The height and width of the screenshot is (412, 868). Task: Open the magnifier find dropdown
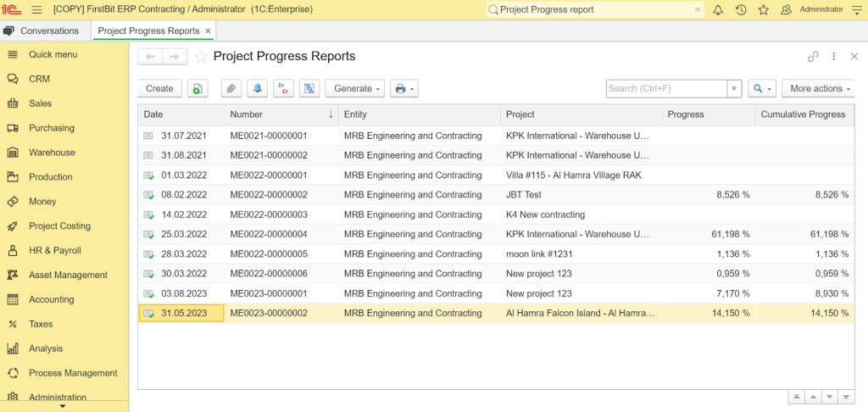click(762, 89)
